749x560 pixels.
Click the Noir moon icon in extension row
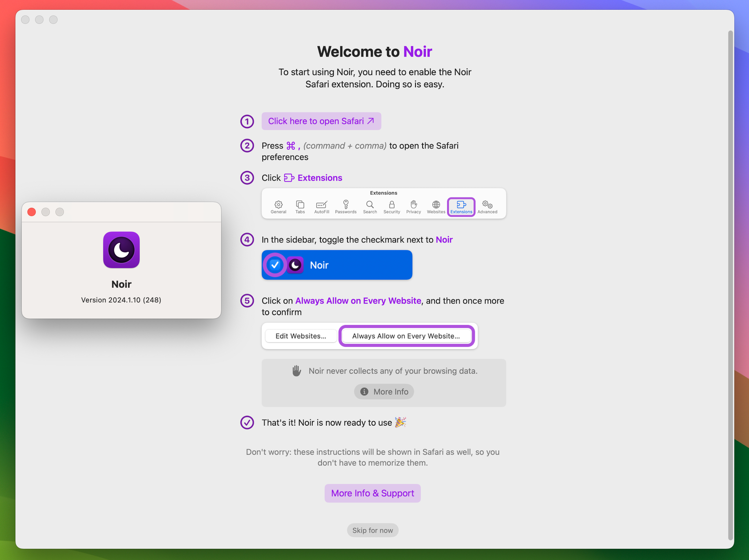point(296,265)
